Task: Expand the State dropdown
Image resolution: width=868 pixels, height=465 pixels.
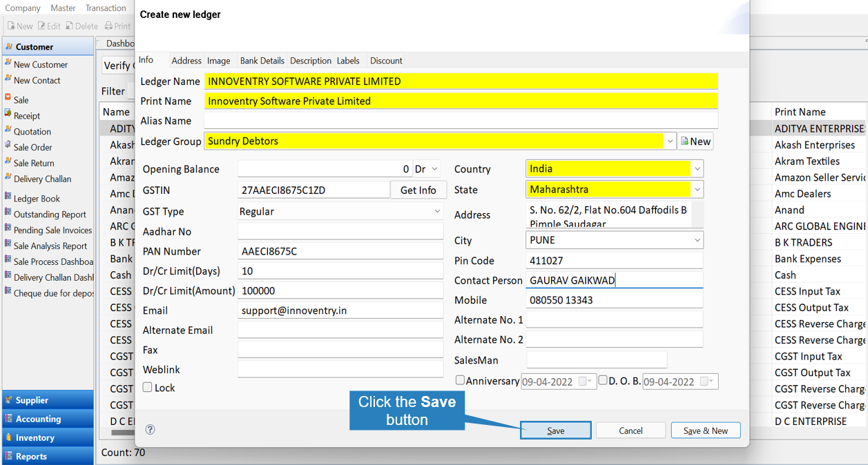Action: 697,189
